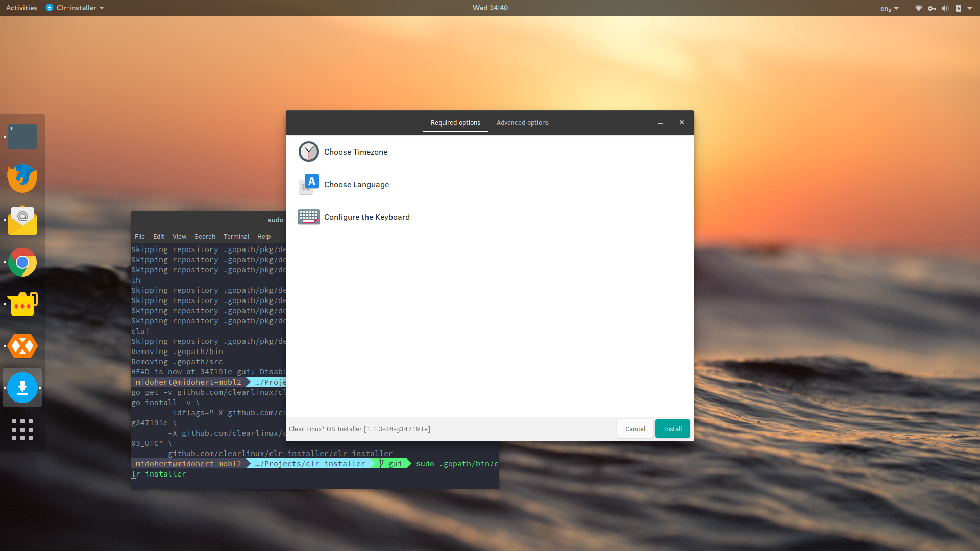Click 'Removing .gopath/src' in the terminal

pos(177,362)
